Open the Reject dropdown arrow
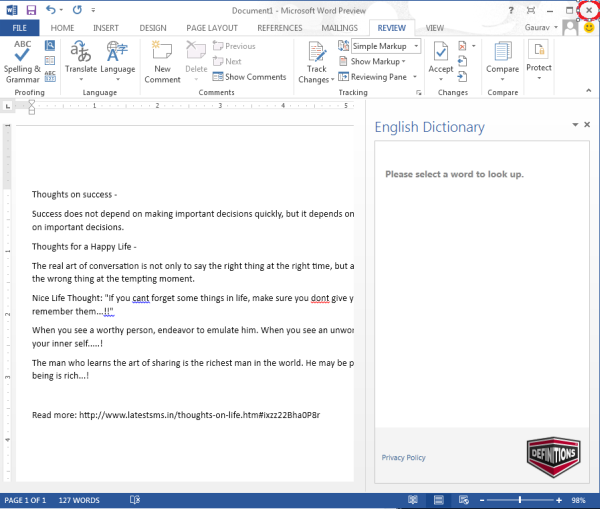The width and height of the screenshot is (600, 509). [x=474, y=46]
